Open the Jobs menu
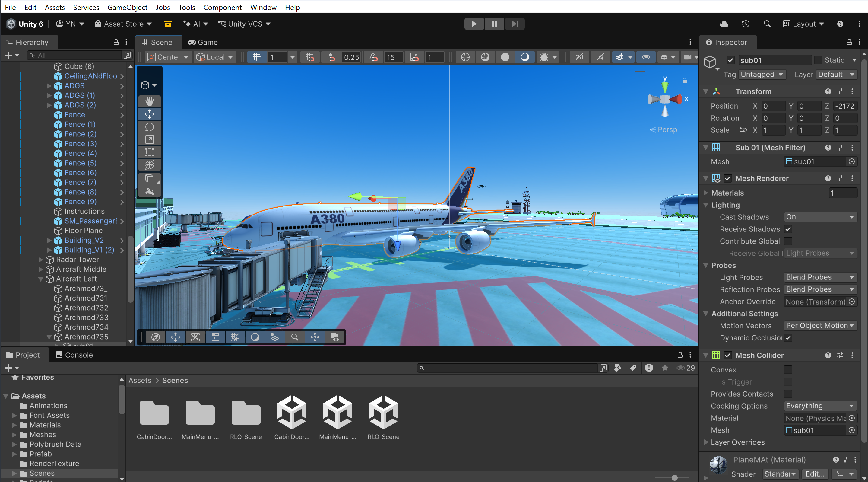 point(163,7)
